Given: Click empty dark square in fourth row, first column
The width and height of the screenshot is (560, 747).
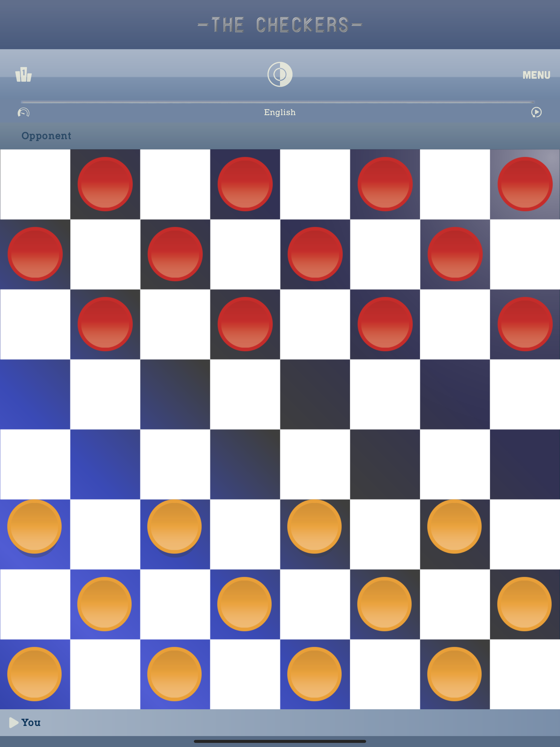Looking at the screenshot, I should pos(35,394).
